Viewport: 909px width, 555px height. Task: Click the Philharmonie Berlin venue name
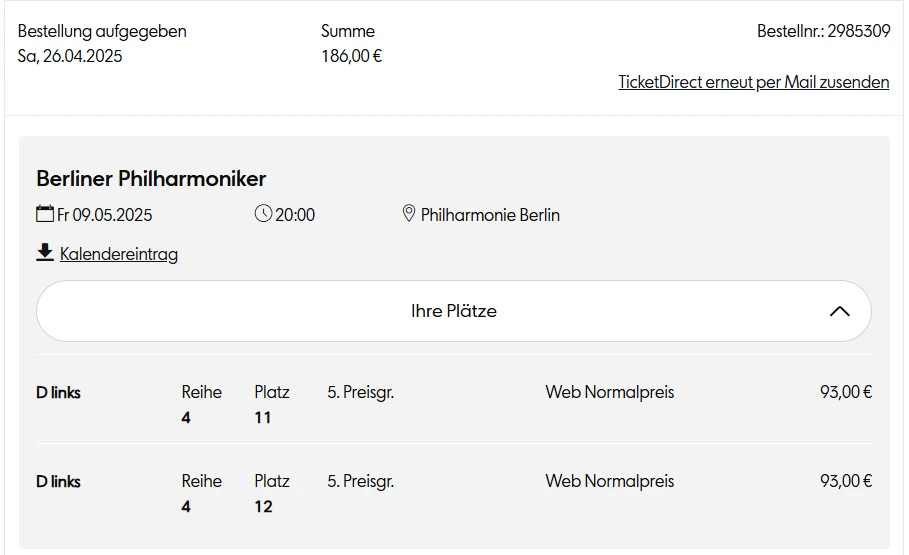[x=490, y=215]
